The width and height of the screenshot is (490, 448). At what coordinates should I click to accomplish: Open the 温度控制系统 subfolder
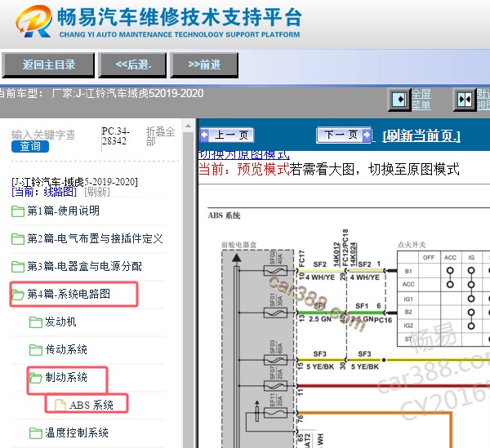[x=77, y=432]
